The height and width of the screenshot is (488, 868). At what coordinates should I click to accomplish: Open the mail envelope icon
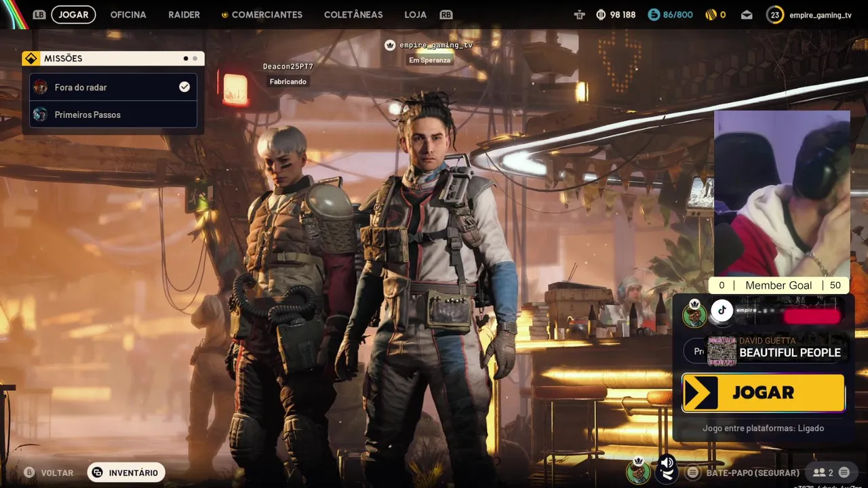point(747,14)
